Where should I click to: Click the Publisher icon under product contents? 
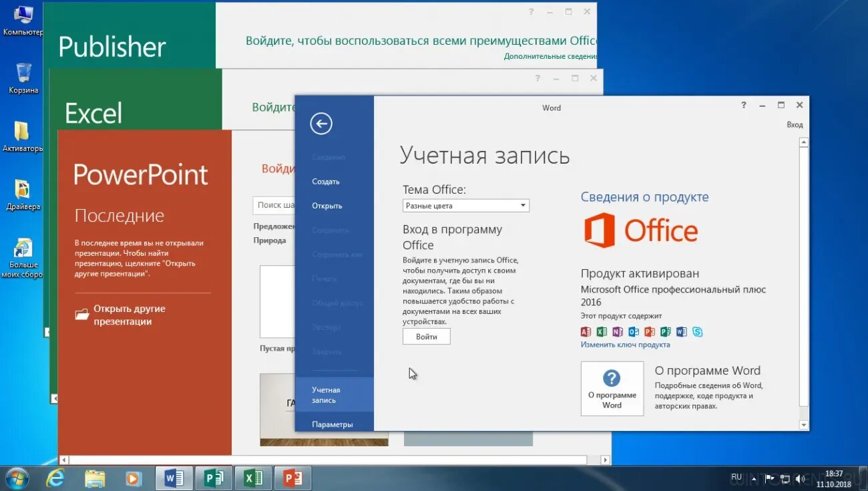tap(666, 331)
